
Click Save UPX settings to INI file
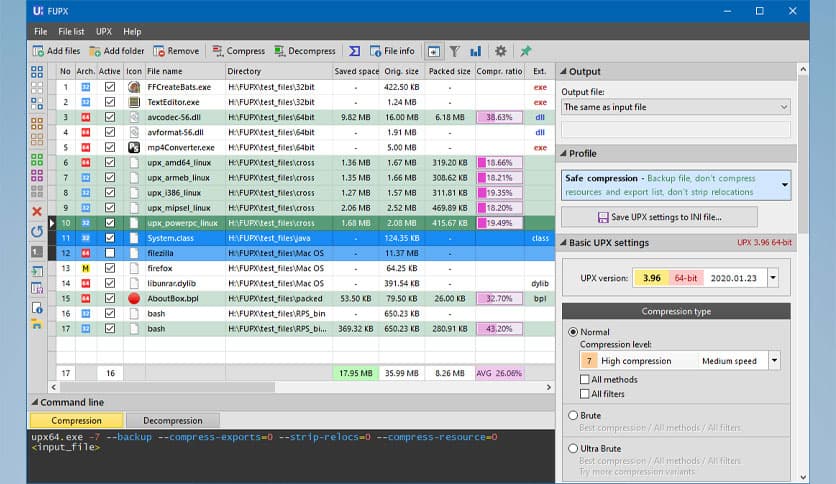tap(660, 217)
